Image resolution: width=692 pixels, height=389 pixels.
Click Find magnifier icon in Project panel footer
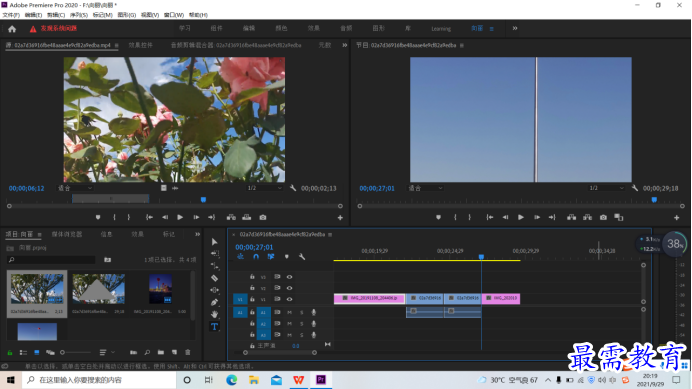147,352
